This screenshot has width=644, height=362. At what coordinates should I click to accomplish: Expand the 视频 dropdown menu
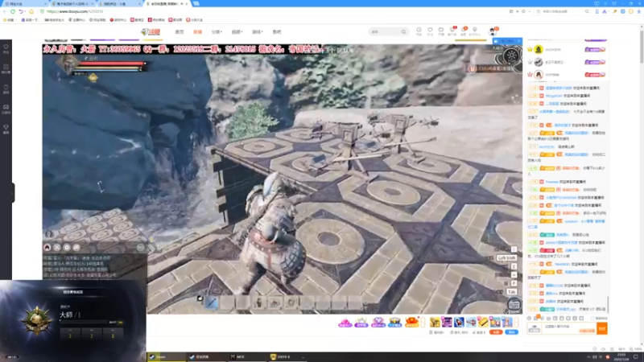[237, 31]
